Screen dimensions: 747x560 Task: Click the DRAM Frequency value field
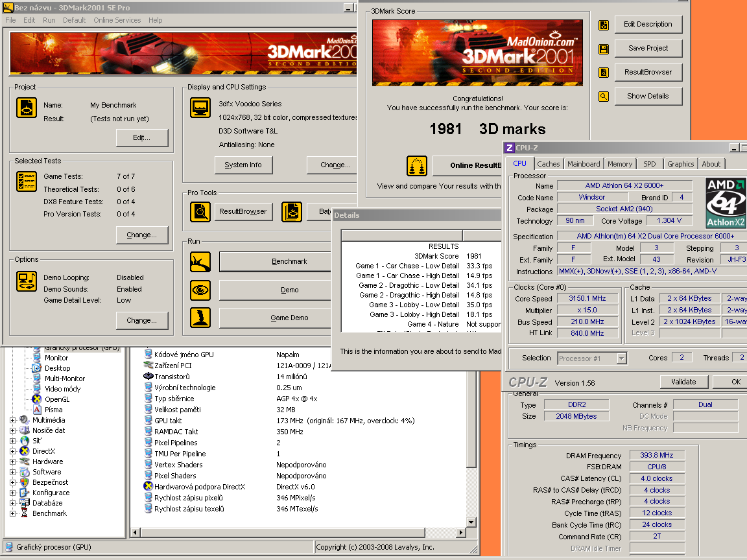point(656,455)
